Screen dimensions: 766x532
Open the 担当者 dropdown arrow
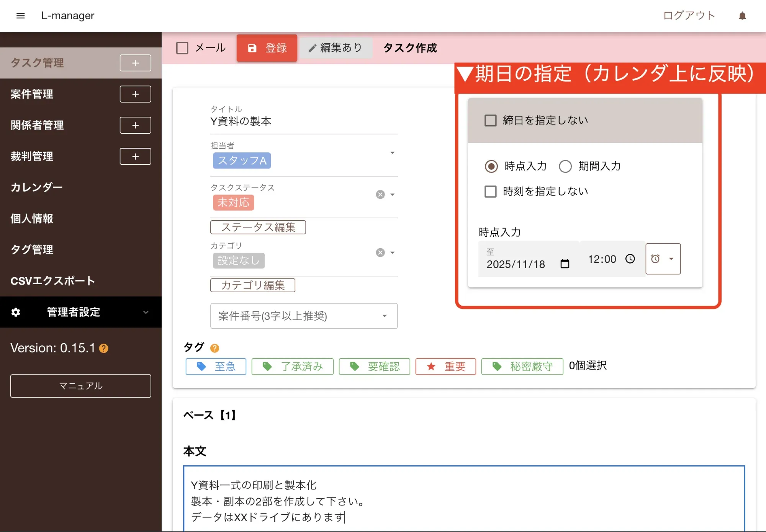(392, 153)
